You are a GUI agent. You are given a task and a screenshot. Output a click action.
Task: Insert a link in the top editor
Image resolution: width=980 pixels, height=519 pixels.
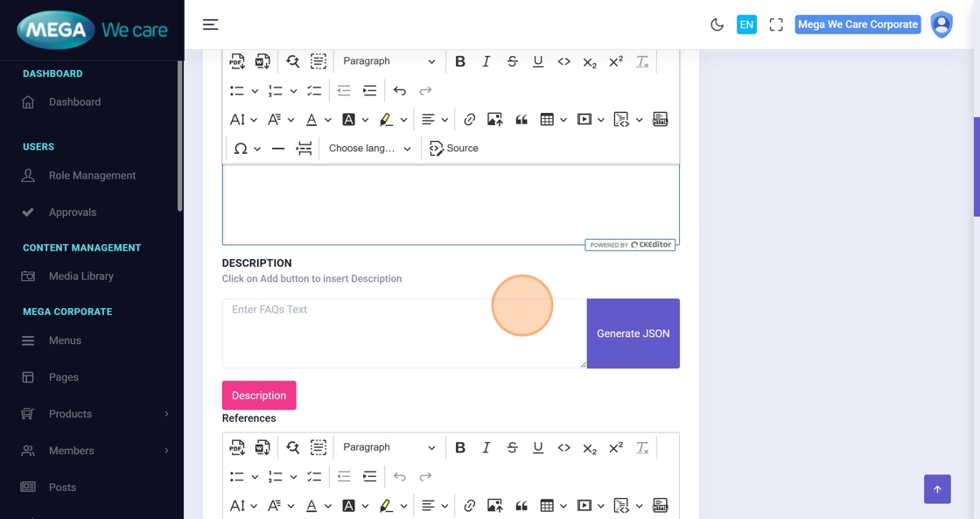pos(470,120)
